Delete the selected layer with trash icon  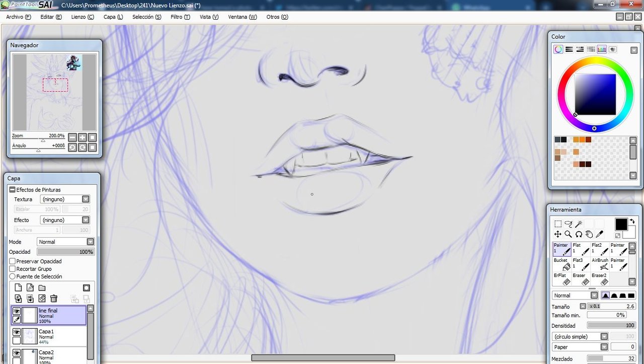click(x=54, y=299)
